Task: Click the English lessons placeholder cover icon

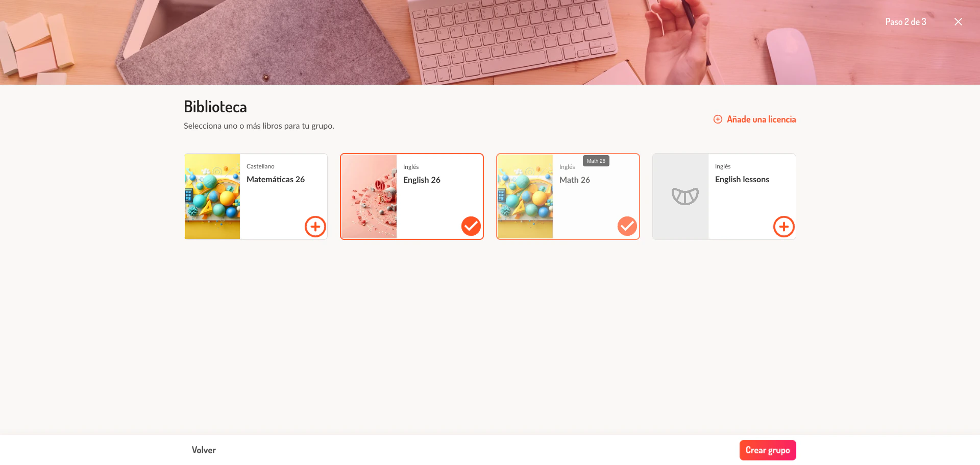Action: click(x=685, y=196)
